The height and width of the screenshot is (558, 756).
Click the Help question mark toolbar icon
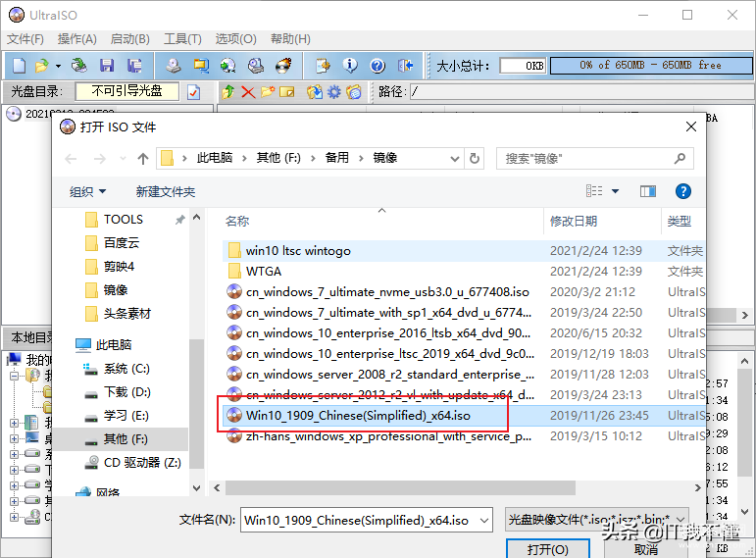[378, 65]
